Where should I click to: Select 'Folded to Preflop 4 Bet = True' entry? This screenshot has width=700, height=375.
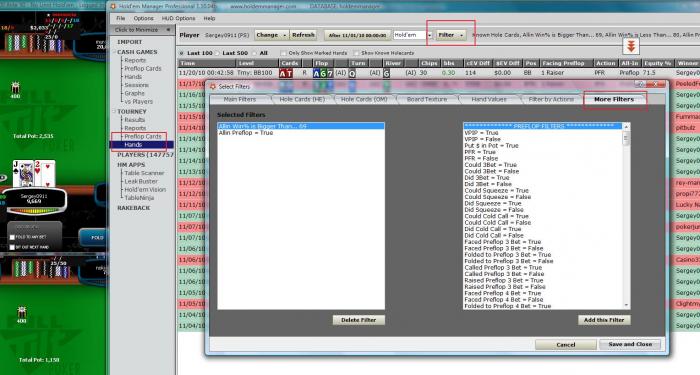[x=508, y=306]
